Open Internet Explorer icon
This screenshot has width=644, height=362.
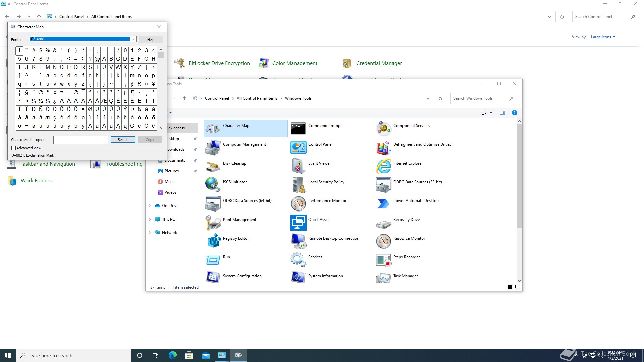coord(383,166)
